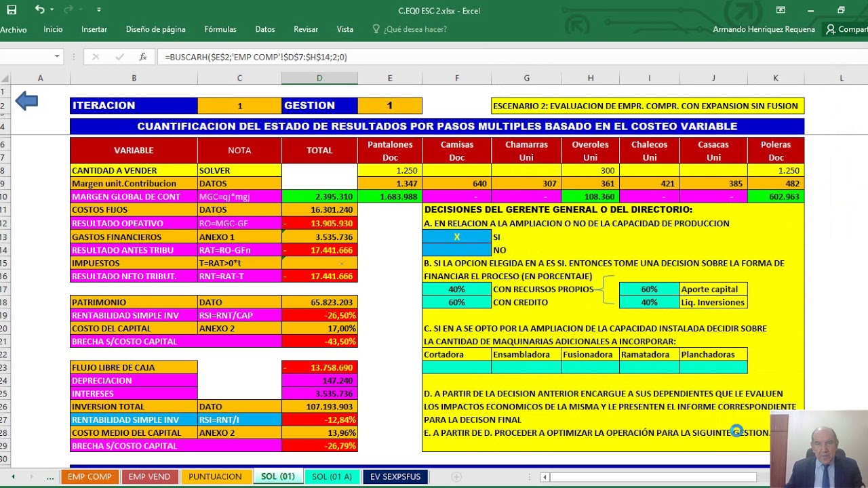The image size is (868, 488).
Task: Open the Fórmulas ribbon tab
Action: [x=220, y=30]
